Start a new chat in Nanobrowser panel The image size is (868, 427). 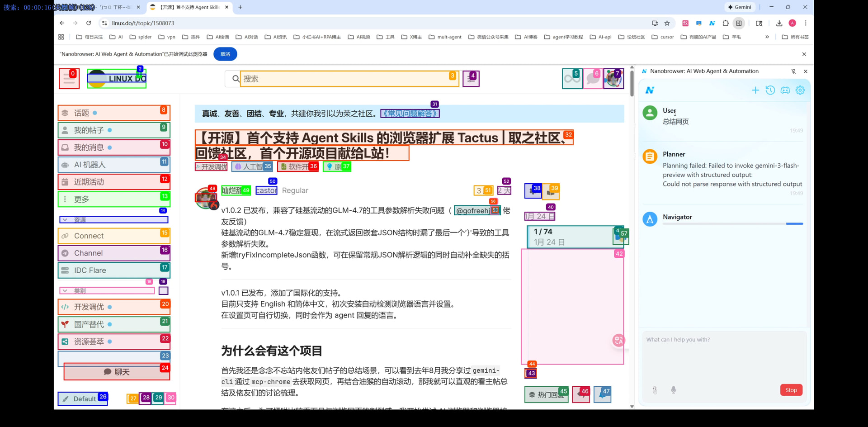pyautogui.click(x=755, y=90)
